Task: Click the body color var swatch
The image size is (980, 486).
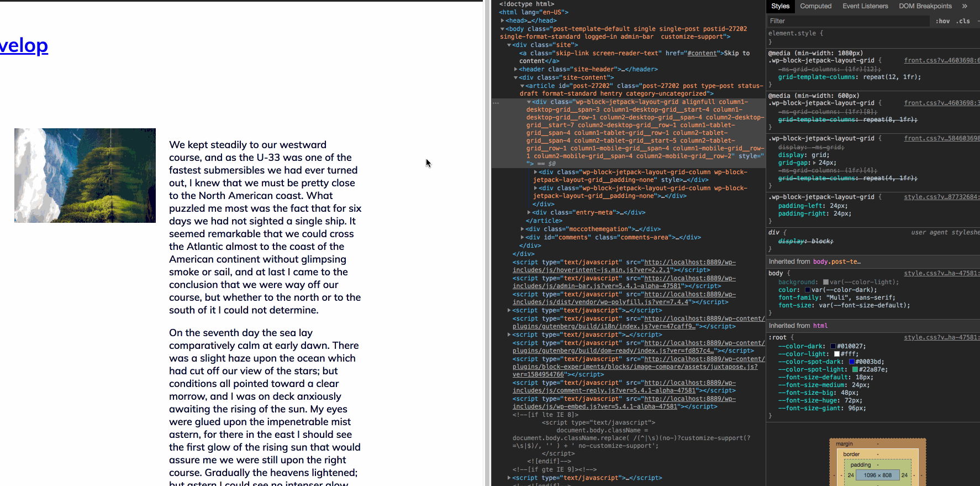Action: [808, 290]
